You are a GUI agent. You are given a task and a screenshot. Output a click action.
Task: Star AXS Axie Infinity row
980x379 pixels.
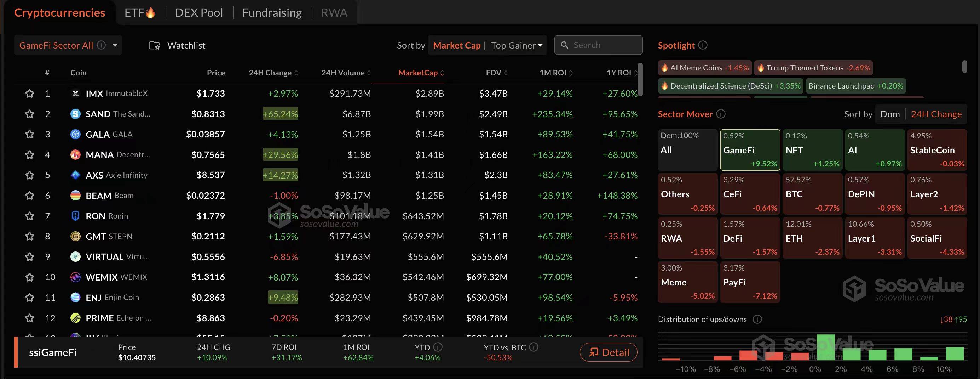[29, 175]
